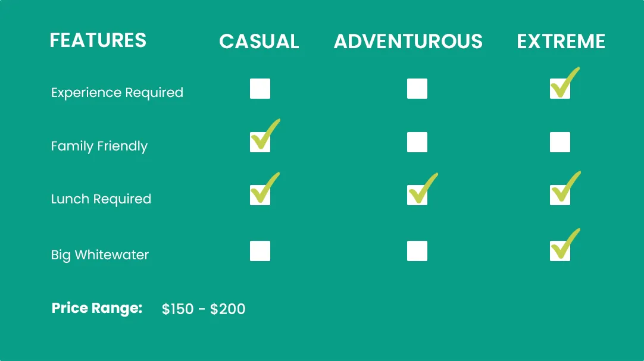The height and width of the screenshot is (361, 644).
Task: Check Family Friendly box under Adventurous
Action: click(417, 142)
